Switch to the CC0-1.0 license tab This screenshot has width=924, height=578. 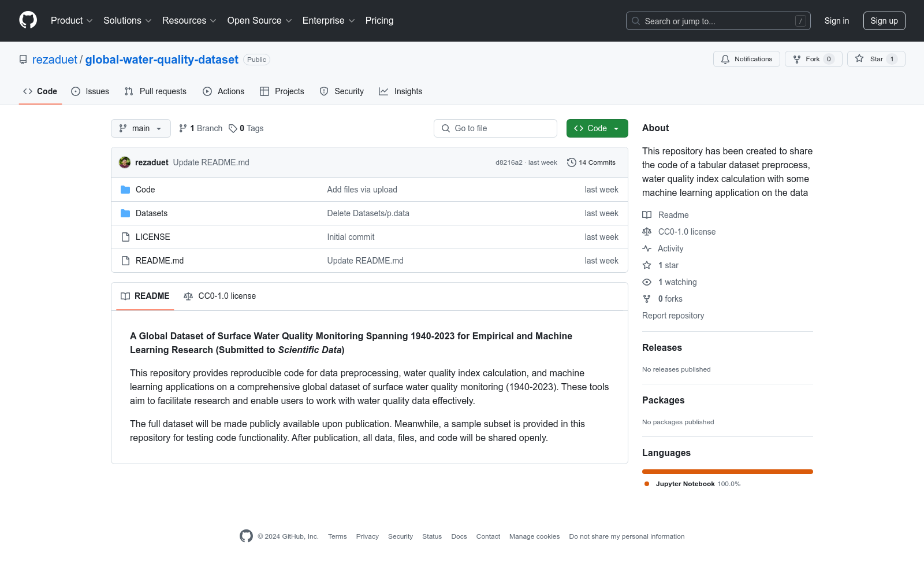[x=220, y=296]
